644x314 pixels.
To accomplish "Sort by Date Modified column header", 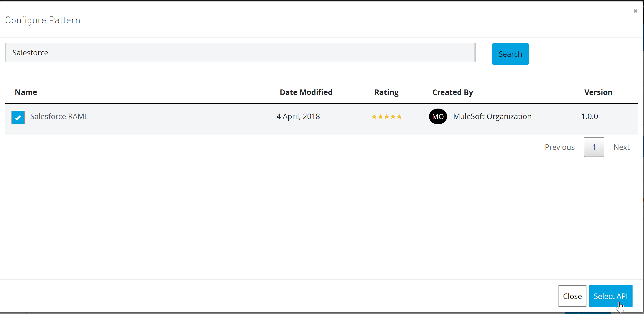I will pos(306,92).
